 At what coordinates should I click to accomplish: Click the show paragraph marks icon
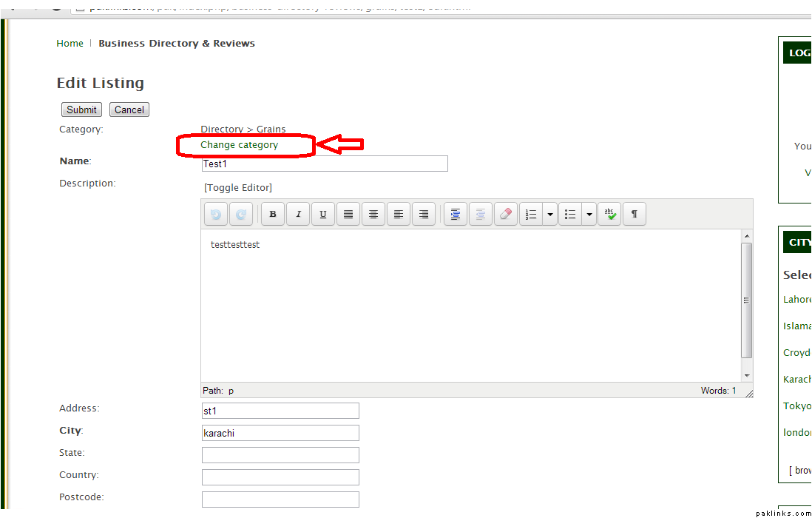635,215
